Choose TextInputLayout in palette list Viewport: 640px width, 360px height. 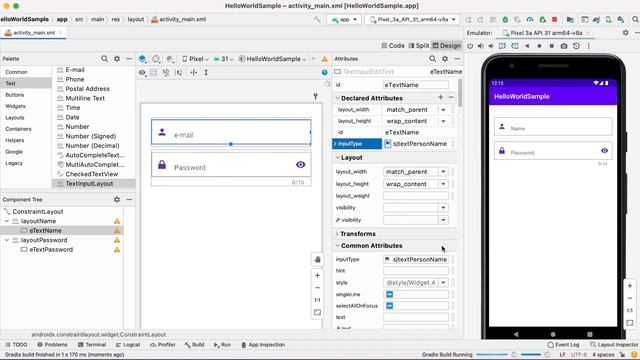[x=89, y=184]
